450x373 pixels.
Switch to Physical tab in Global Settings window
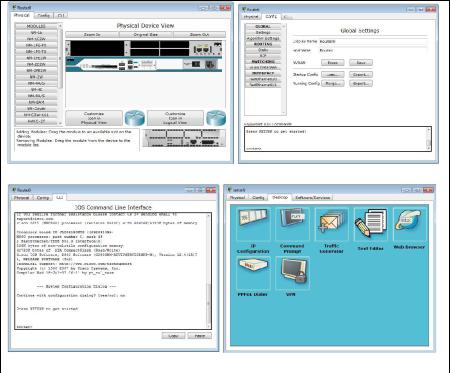coord(251,17)
